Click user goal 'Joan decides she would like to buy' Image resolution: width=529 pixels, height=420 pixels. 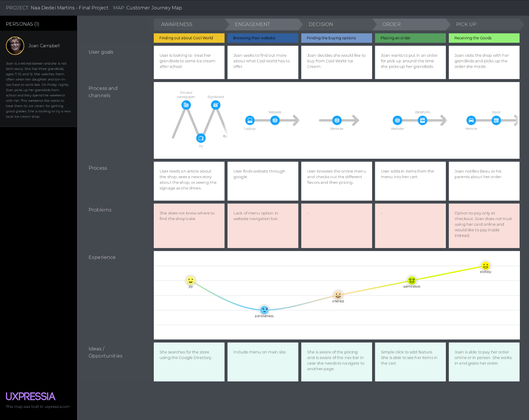click(x=337, y=62)
